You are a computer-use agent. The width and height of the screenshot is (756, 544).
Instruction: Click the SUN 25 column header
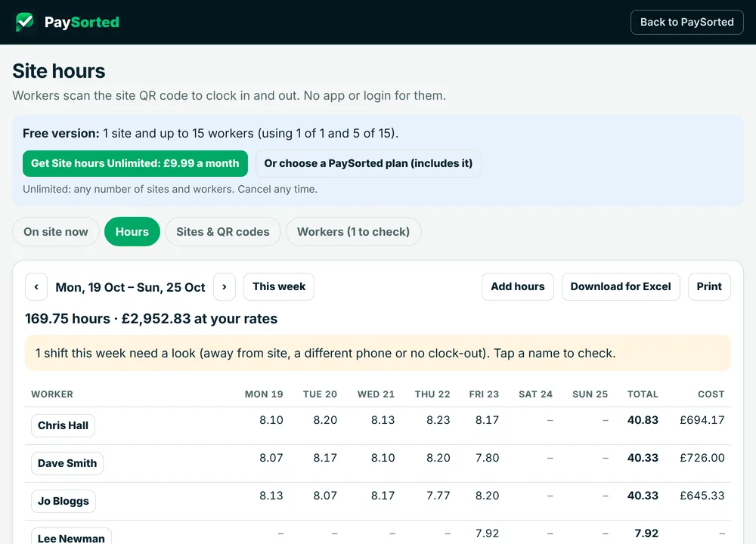coord(590,394)
